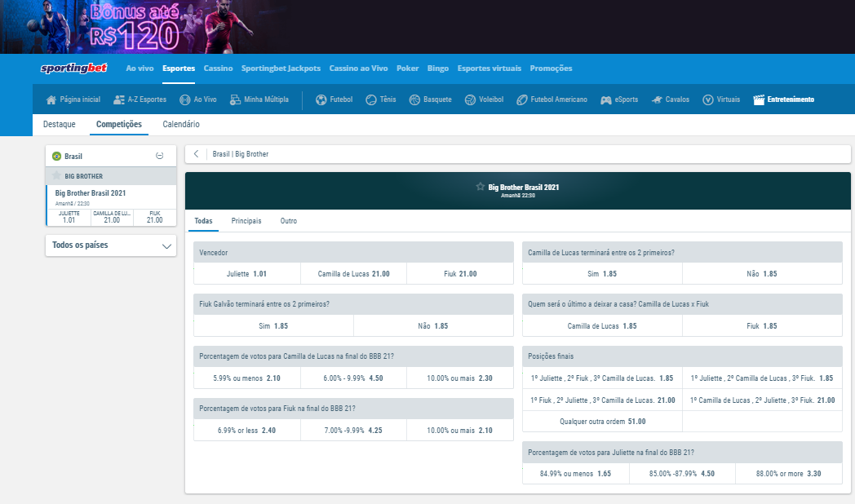This screenshot has width=855, height=504.
Task: Bet on Juliette 1.01 in Vencedor
Action: pyautogui.click(x=247, y=273)
